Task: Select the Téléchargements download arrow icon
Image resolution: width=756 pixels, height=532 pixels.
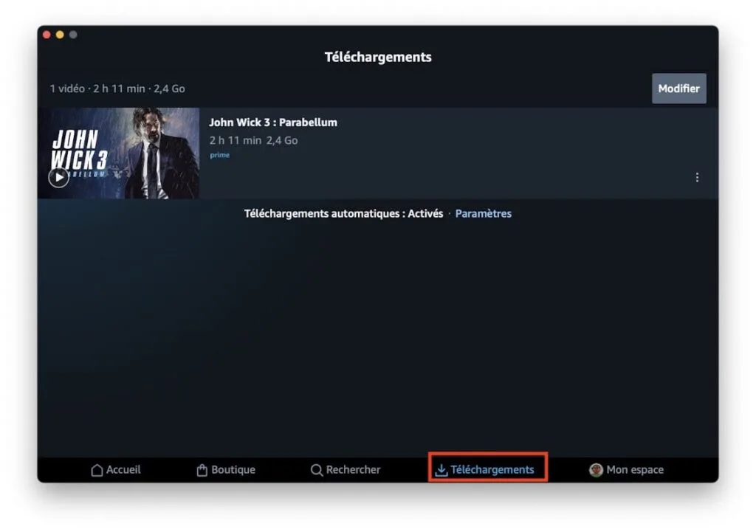Action: (441, 469)
